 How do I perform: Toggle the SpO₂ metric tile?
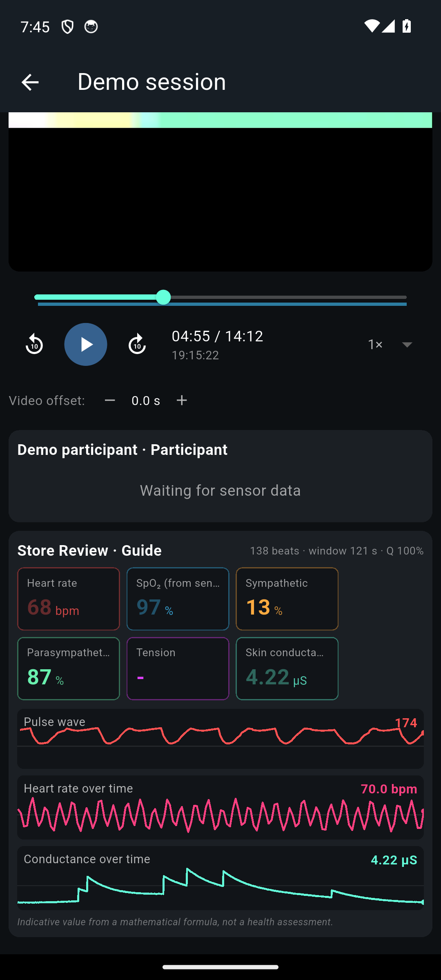coord(178,599)
